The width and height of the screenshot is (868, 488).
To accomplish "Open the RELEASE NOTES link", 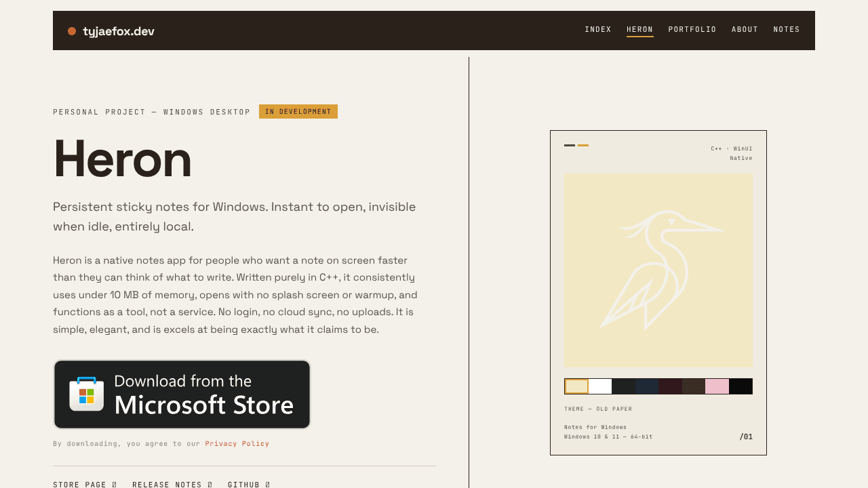I will [172, 485].
